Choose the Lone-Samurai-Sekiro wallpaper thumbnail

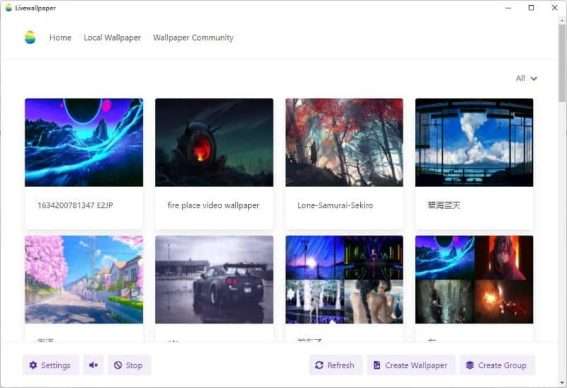point(344,142)
